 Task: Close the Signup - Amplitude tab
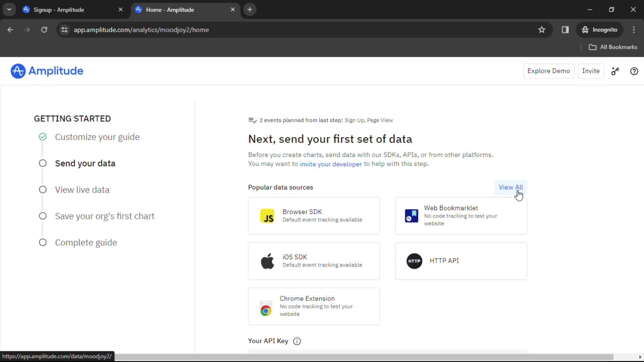coord(120,10)
